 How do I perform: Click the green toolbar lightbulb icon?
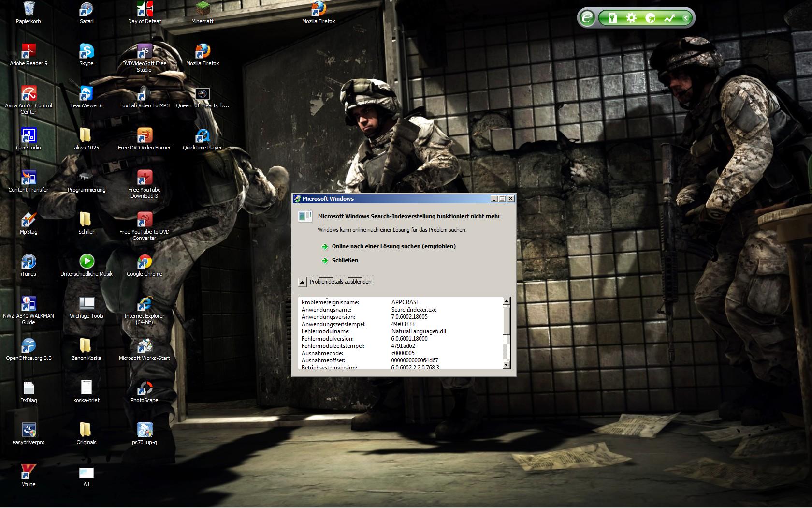(612, 18)
